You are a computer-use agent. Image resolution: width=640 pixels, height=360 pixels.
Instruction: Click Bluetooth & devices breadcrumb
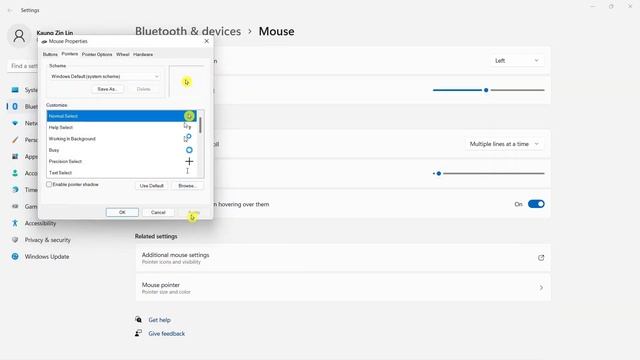point(188,31)
